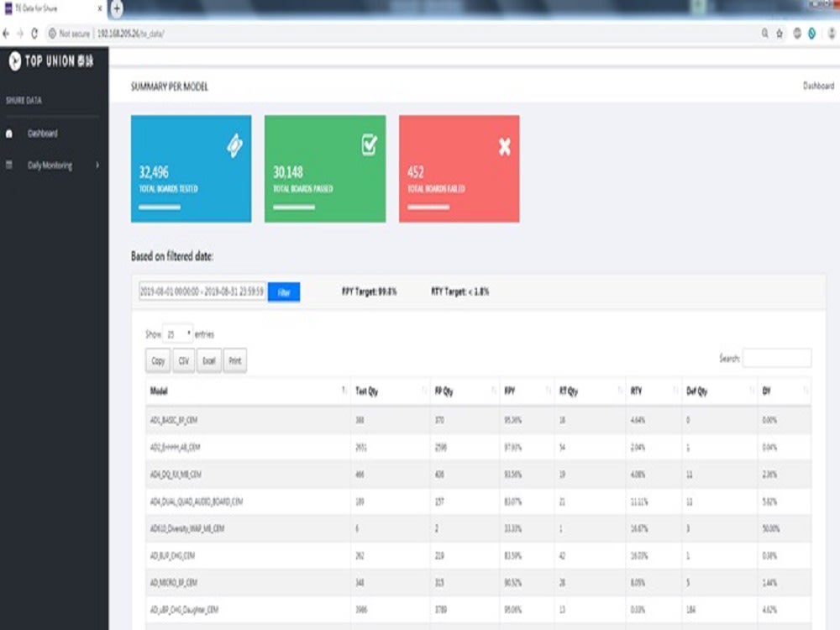This screenshot has width=840, height=630.
Task: Click the zoom magnifier icon in address bar
Action: tap(764, 34)
